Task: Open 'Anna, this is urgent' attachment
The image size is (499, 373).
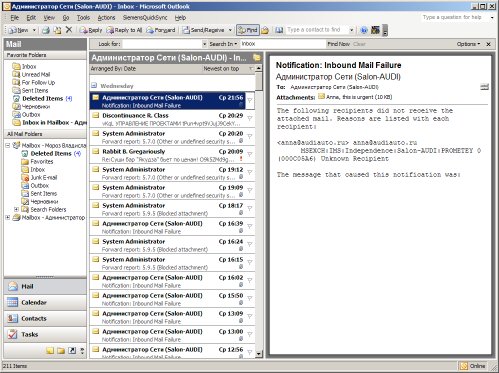Action: tap(355, 97)
